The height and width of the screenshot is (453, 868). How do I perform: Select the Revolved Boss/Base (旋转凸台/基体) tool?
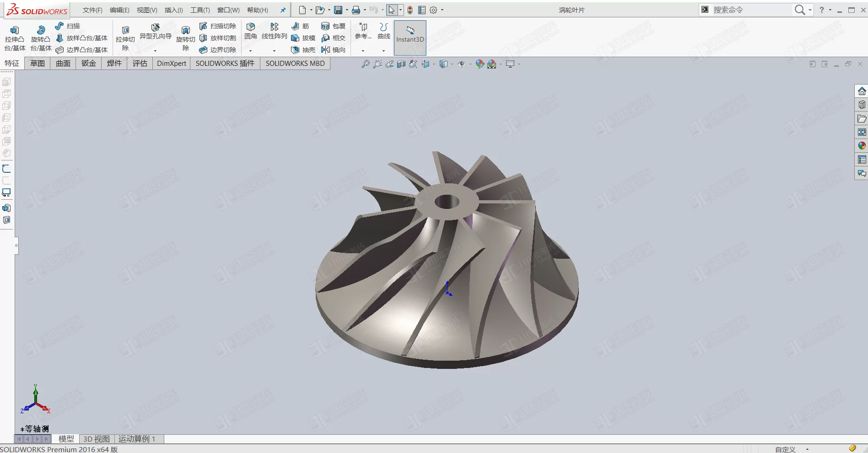(x=41, y=38)
